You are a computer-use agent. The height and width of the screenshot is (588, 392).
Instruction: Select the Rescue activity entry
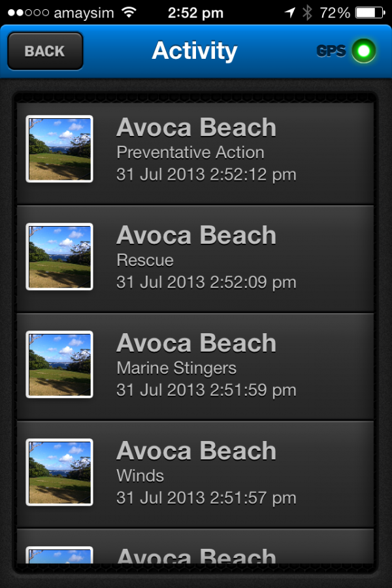point(195,259)
